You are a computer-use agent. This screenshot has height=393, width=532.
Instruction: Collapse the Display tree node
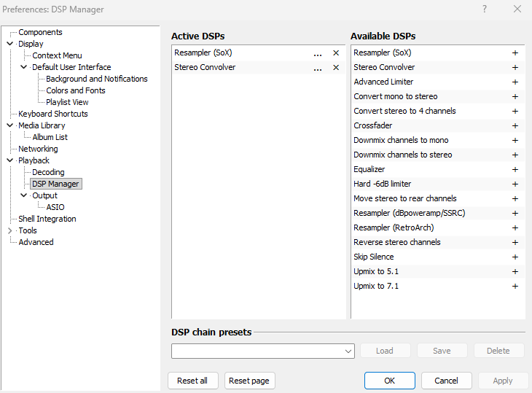[10, 44]
